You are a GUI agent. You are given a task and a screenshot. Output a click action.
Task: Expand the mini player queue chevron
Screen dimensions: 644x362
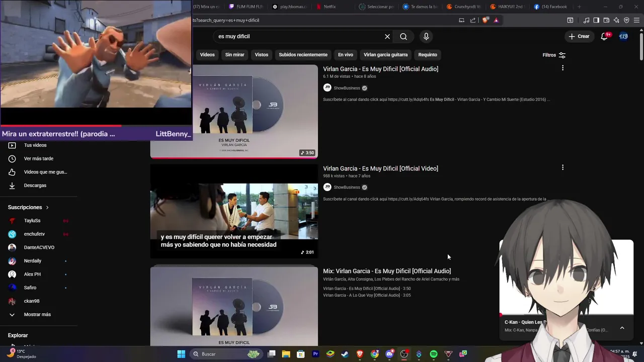click(x=622, y=328)
